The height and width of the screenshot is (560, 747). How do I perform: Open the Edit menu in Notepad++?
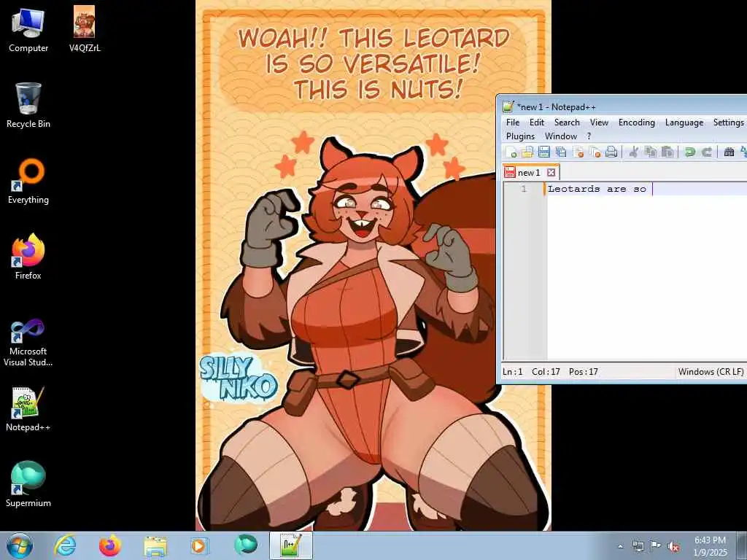[537, 122]
